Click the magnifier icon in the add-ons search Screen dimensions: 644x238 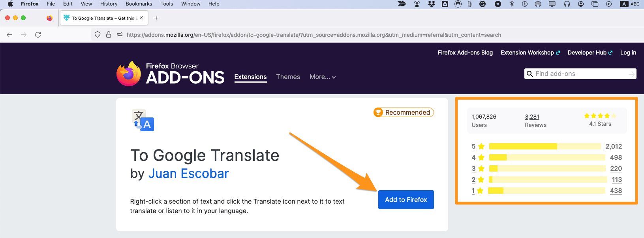point(530,74)
